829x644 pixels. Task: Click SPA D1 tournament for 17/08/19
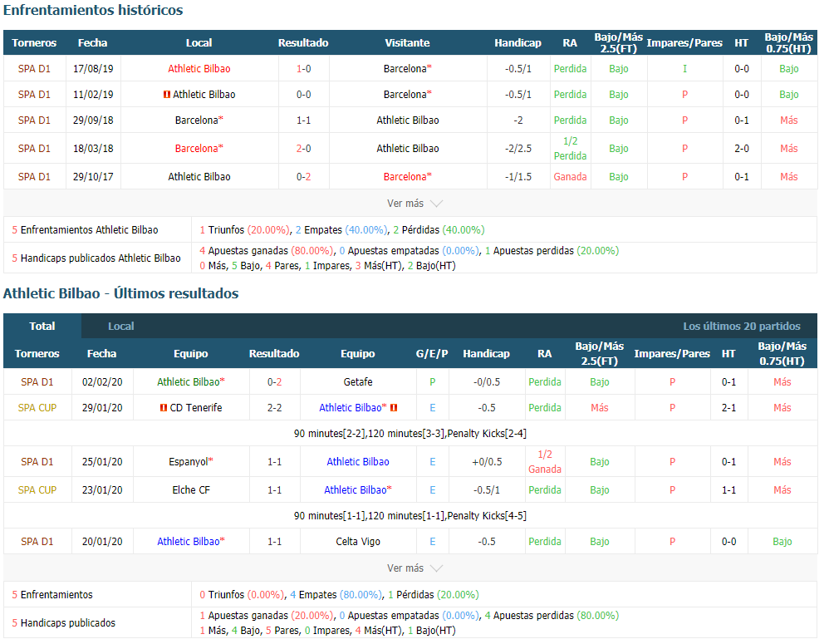[34, 69]
